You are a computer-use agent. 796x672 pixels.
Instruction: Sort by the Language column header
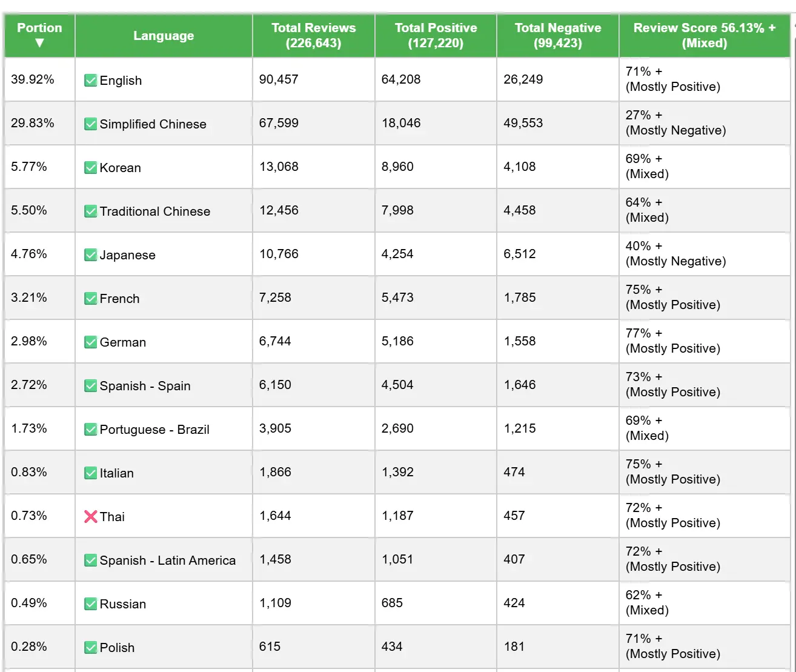pos(164,35)
